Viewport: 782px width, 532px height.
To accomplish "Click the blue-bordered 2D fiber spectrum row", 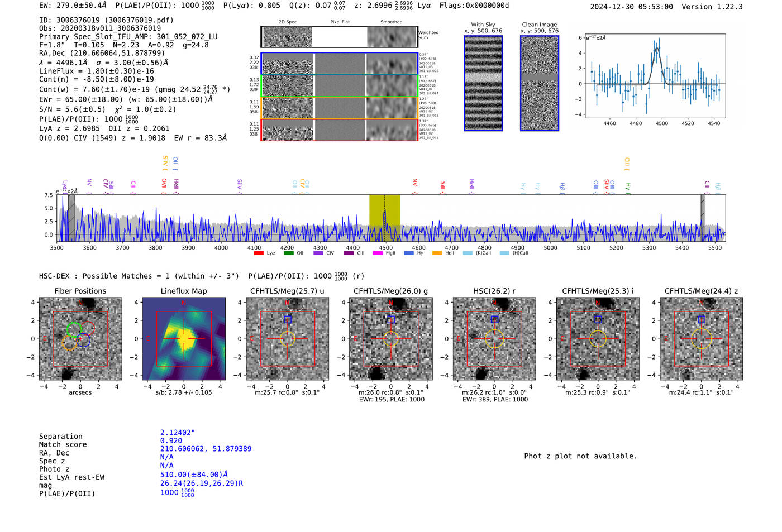I will coord(340,64).
